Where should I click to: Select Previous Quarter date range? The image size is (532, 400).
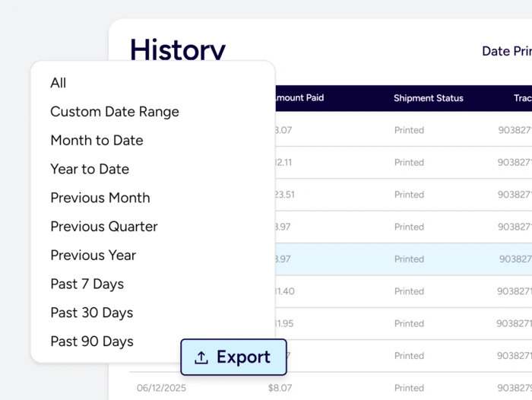pyautogui.click(x=104, y=227)
